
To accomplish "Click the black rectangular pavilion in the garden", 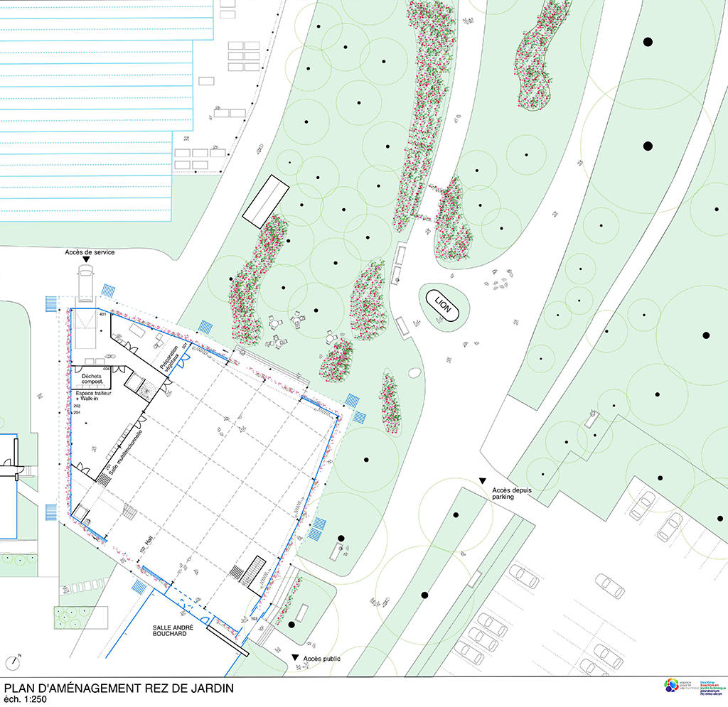I will [x=266, y=199].
